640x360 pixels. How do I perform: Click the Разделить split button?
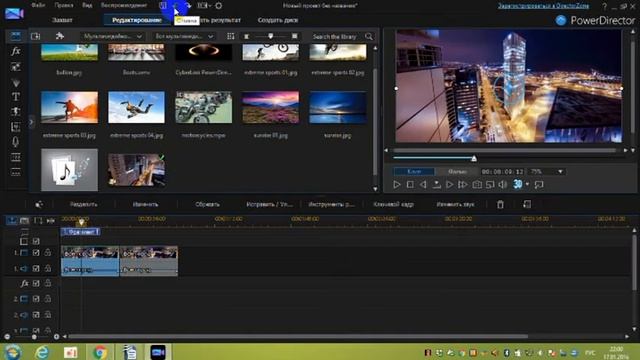(84, 204)
